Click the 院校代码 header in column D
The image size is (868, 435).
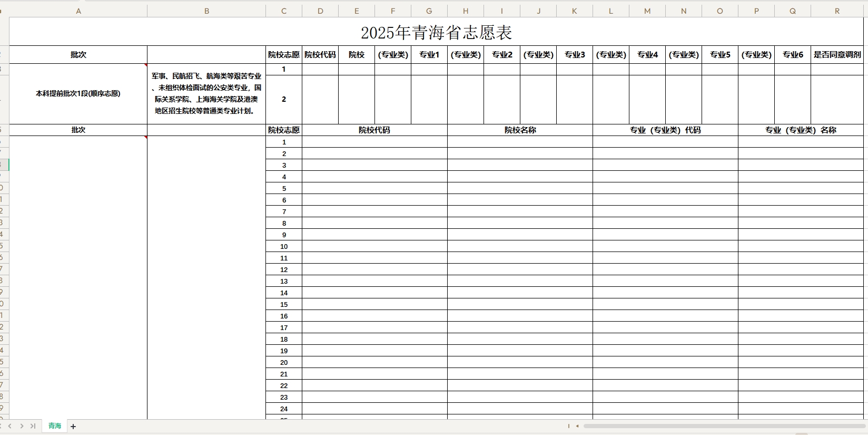320,55
